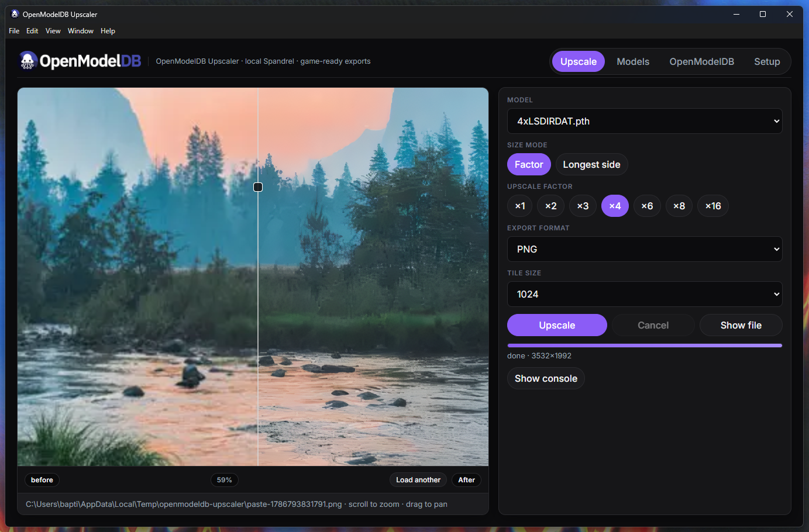The image size is (809, 532).
Task: Click the "done · 3532×1992" status text
Action: tap(539, 355)
